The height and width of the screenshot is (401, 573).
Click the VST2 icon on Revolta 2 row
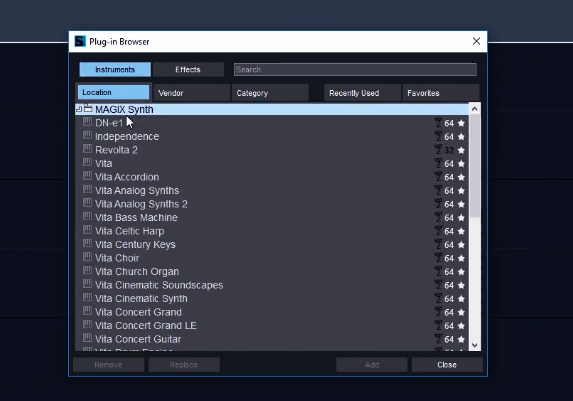[438, 150]
